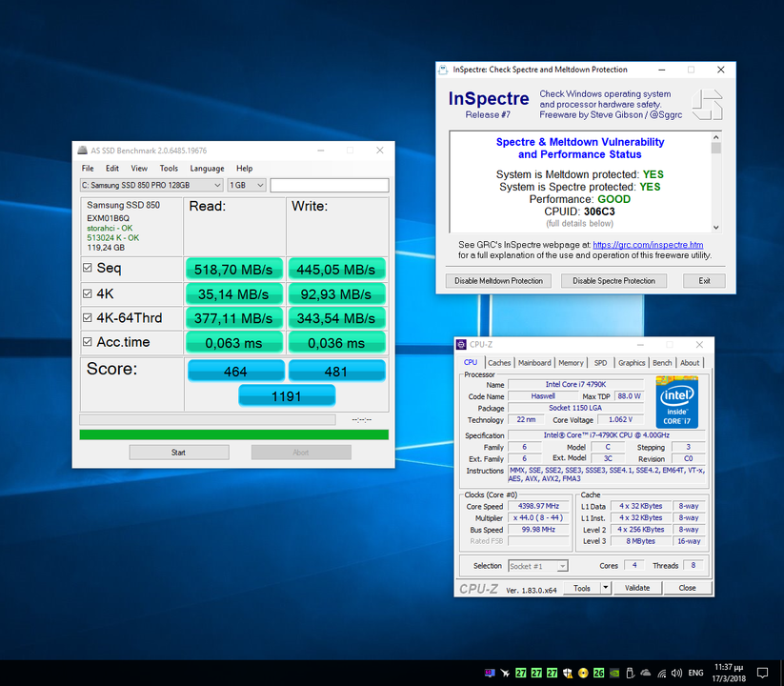Uncheck the 4K test checkbox
Viewport: 784px width, 686px height.
(x=88, y=293)
